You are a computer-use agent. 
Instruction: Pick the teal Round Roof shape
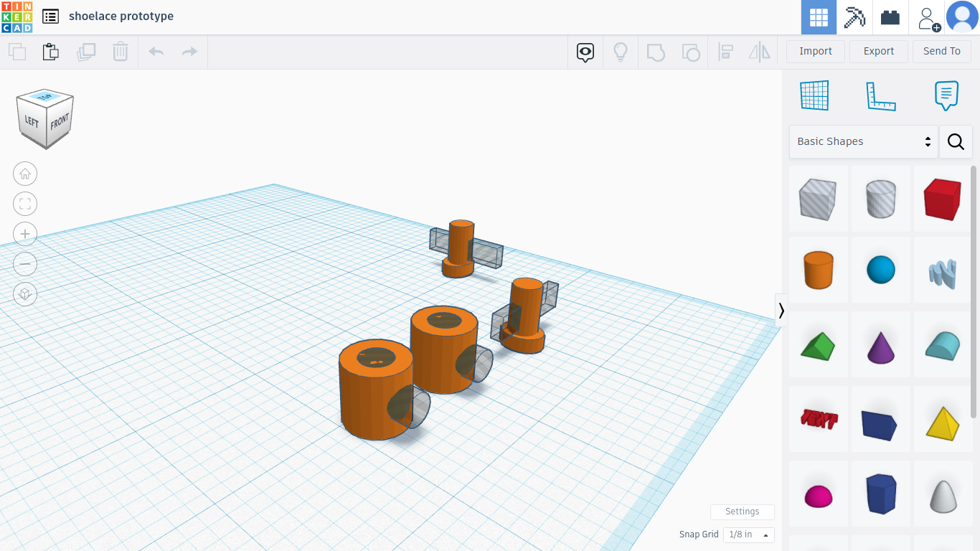pyautogui.click(x=943, y=345)
